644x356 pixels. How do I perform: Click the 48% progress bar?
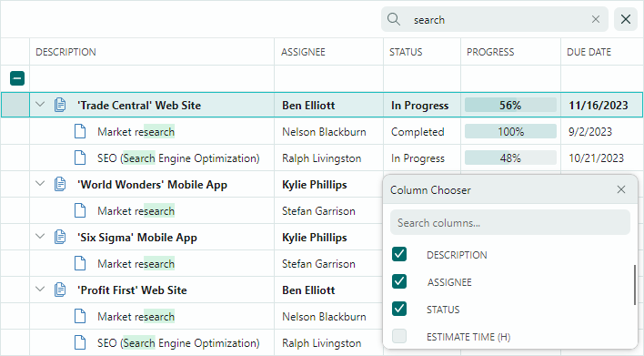510,158
